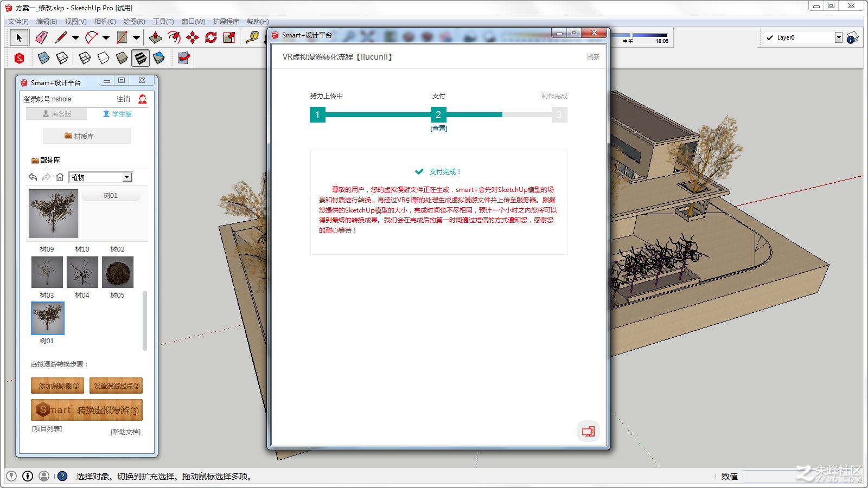Click the geo-location status bar icon
868x488 pixels.
point(11,476)
